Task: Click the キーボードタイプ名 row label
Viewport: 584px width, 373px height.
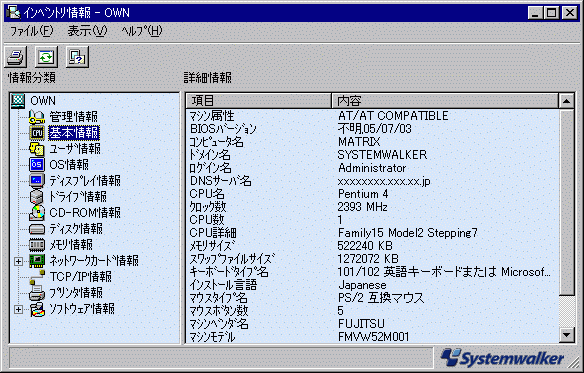Action: [x=229, y=272]
